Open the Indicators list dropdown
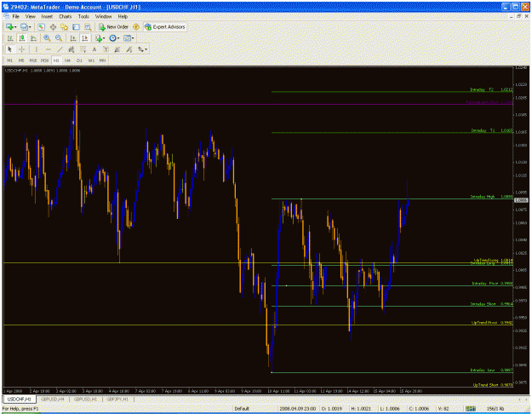This screenshot has width=532, height=414. tap(100, 38)
